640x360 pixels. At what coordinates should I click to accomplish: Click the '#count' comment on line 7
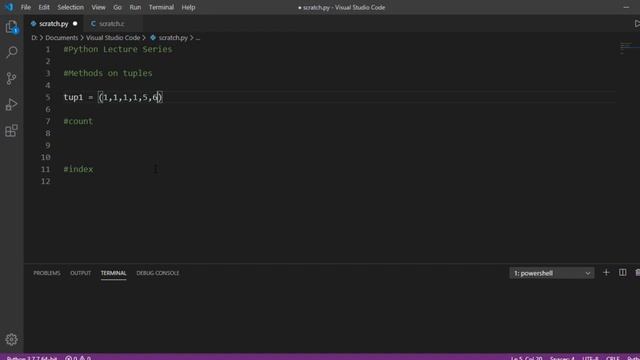pyautogui.click(x=78, y=121)
